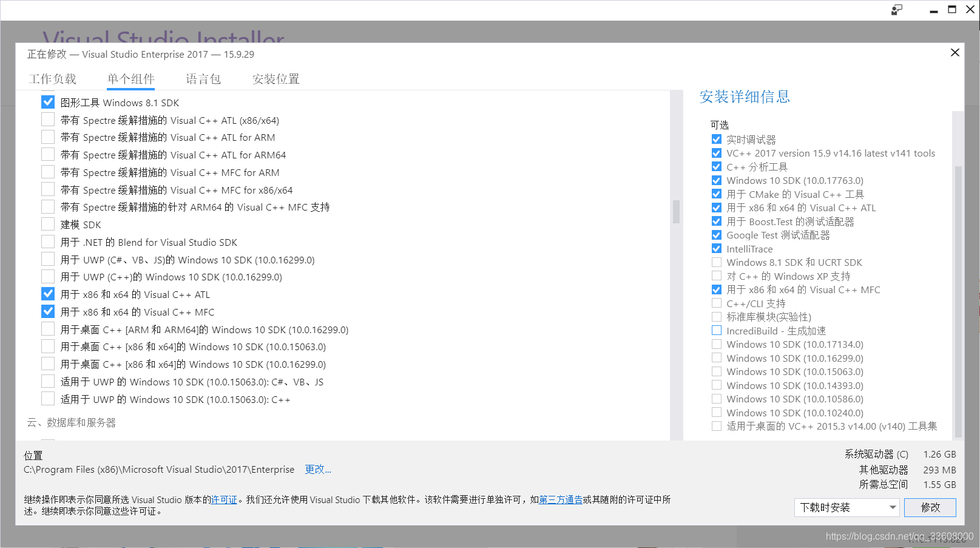
Task: Check Spectre Visual C++ MFC for ARM
Action: [48, 172]
